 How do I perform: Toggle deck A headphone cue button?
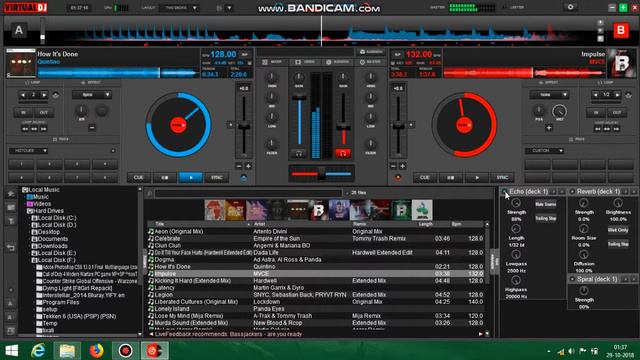299,153
